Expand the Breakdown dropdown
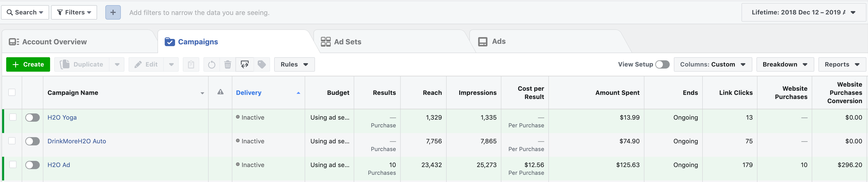This screenshot has height=182, width=868. [784, 64]
